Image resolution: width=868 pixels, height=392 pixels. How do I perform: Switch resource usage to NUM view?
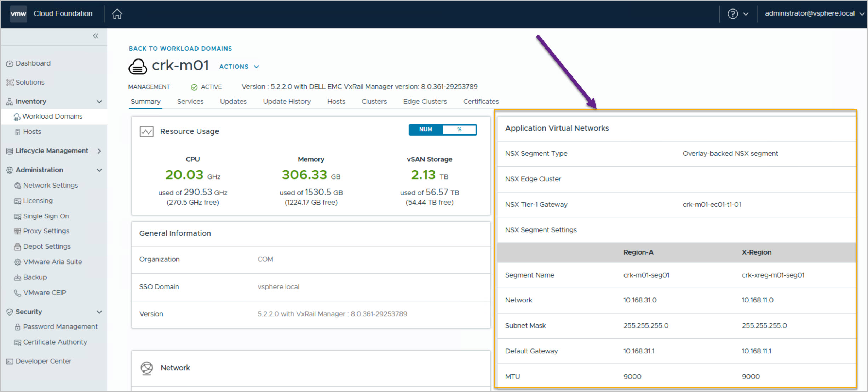click(x=425, y=130)
